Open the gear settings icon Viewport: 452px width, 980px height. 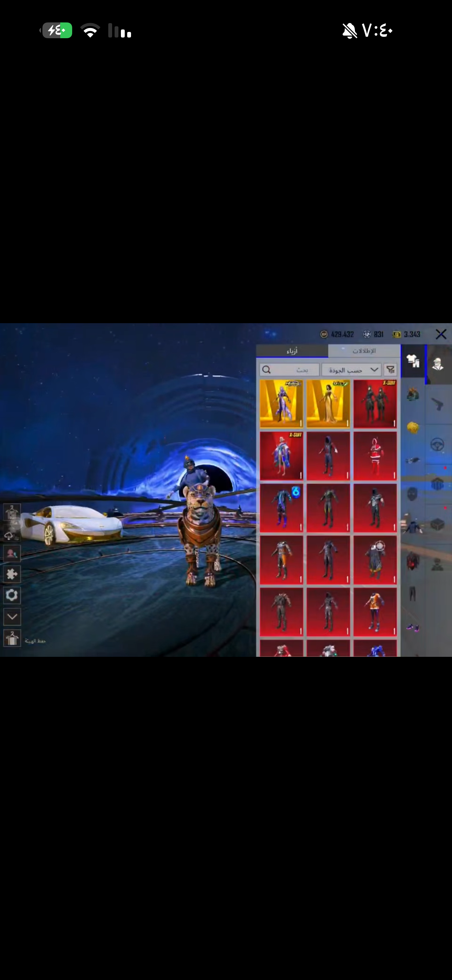coord(12,595)
